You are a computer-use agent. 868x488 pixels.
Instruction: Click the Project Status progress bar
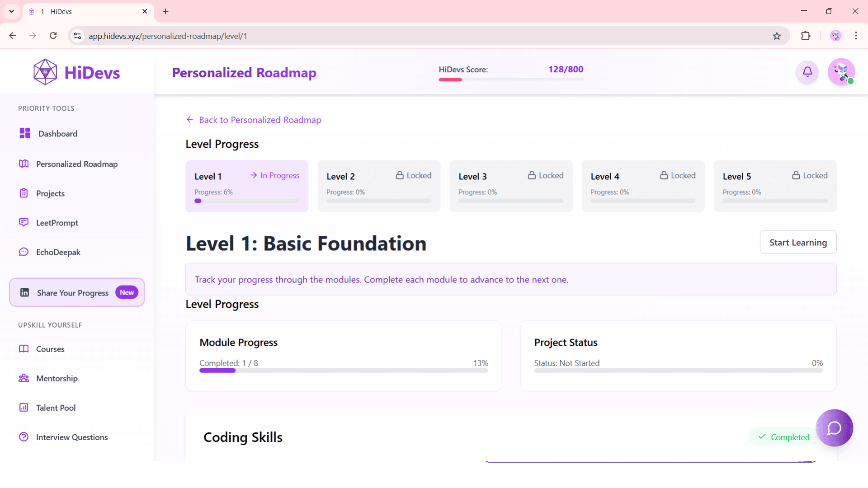(678, 371)
